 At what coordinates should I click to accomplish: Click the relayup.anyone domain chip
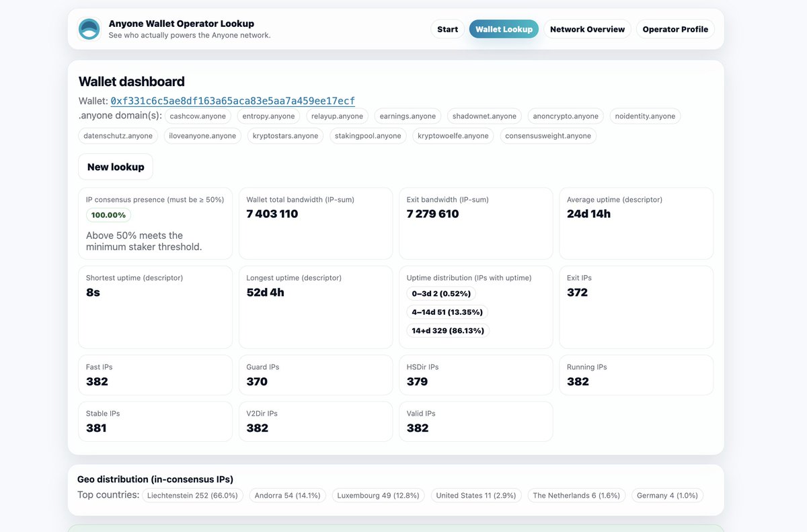coord(338,116)
